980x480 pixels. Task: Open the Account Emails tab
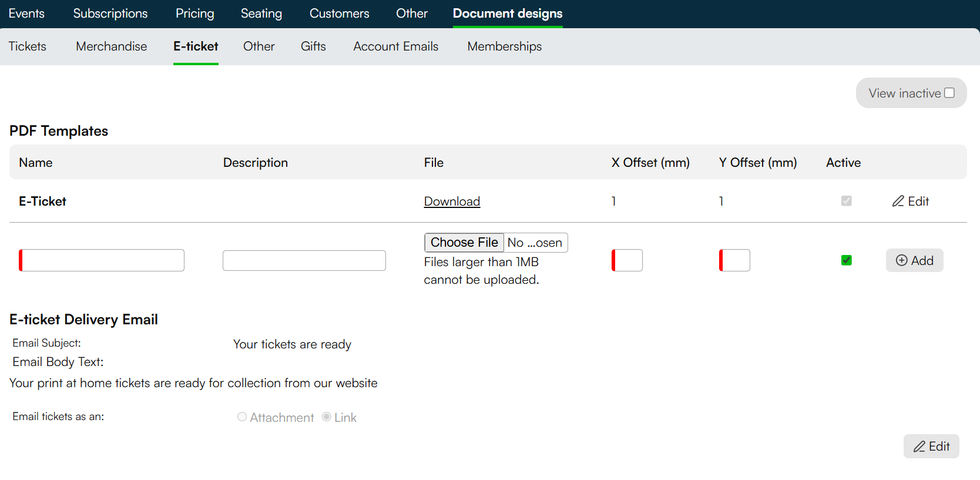tap(396, 46)
